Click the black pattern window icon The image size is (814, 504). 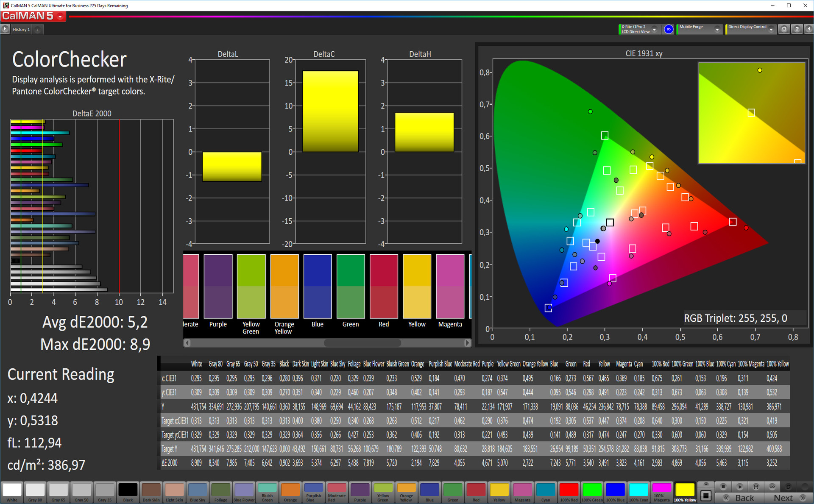click(x=706, y=495)
